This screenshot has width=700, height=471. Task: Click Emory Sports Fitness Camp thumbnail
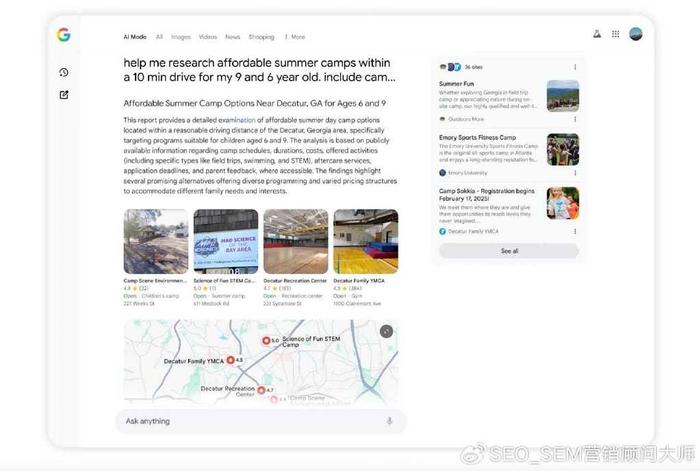tap(562, 149)
